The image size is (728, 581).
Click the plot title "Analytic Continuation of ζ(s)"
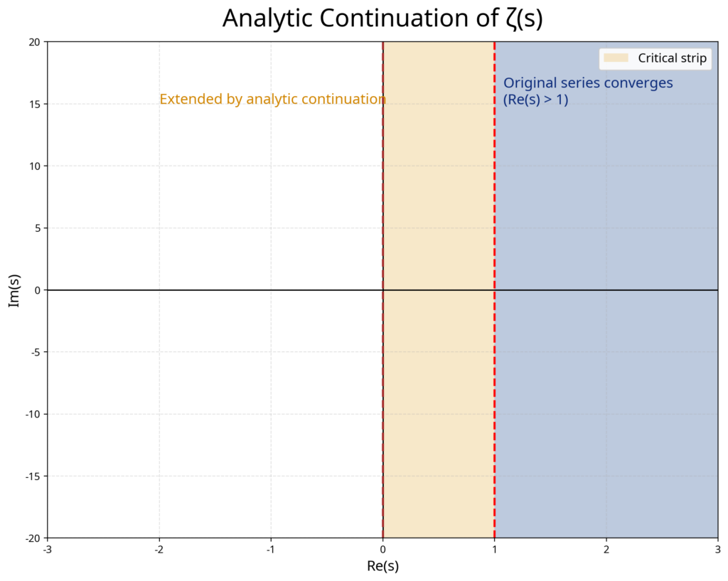(x=382, y=18)
